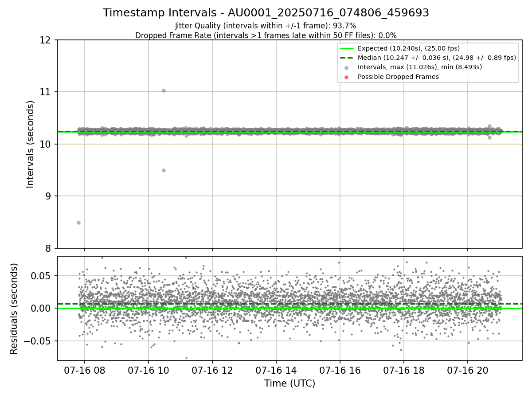Click the red 'Possible Dropped Frames' legend marker

point(346,77)
